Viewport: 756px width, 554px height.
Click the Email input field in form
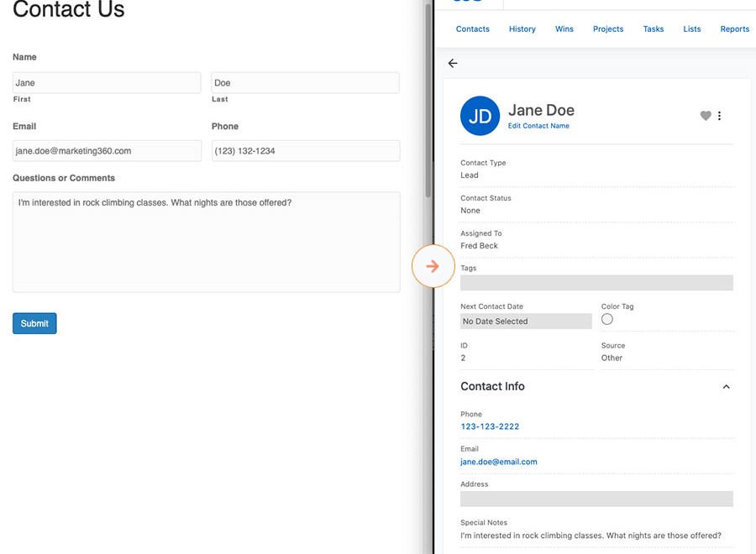(107, 151)
